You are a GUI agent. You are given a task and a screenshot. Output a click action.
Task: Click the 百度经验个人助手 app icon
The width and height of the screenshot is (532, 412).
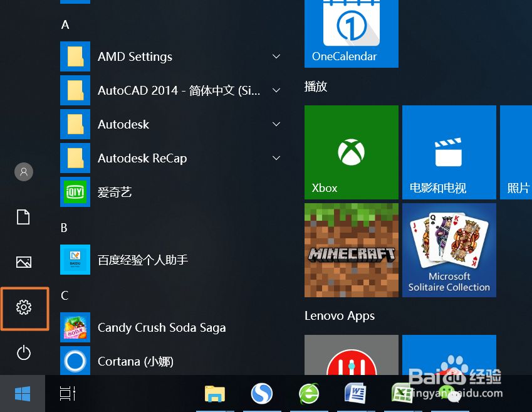75,260
